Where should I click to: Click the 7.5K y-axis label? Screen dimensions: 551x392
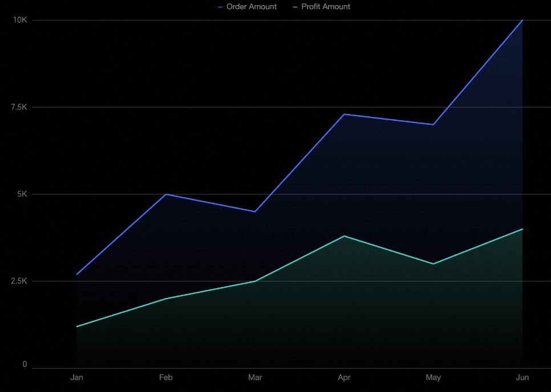[19, 107]
